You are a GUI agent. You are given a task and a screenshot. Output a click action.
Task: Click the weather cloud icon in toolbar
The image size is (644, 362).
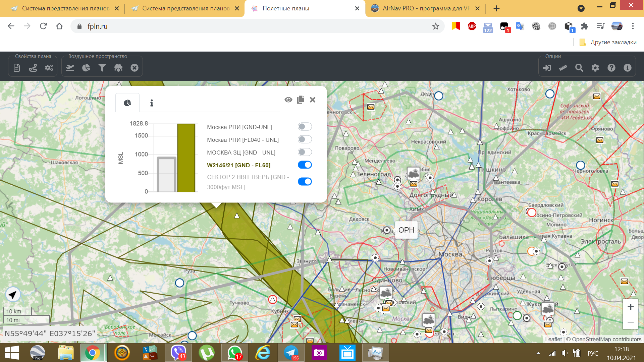tap(118, 68)
